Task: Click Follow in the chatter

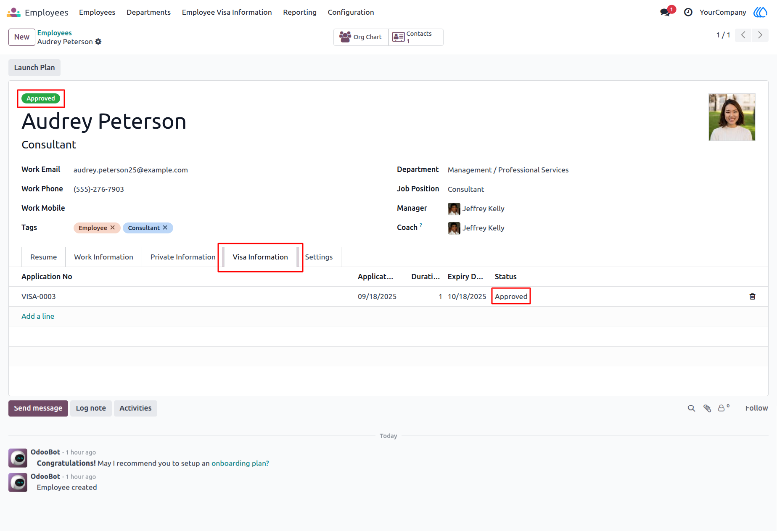Action: point(756,408)
